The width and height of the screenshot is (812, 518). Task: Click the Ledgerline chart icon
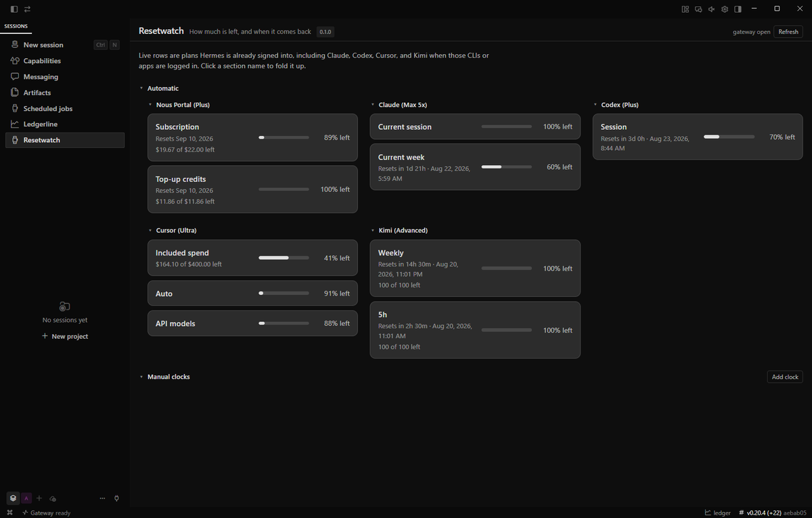coord(15,124)
